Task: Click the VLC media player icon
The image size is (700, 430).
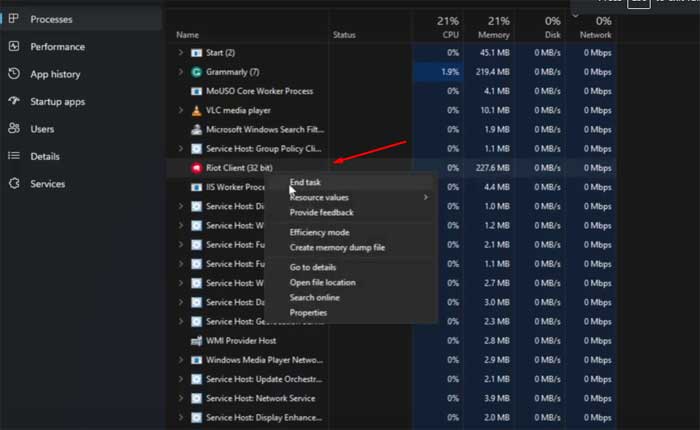Action: (x=197, y=110)
